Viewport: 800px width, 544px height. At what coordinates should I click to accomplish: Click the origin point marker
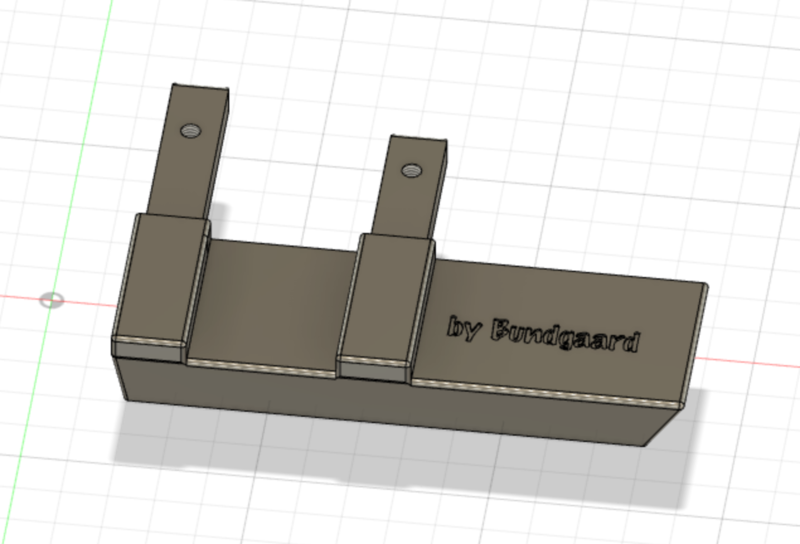click(x=51, y=300)
